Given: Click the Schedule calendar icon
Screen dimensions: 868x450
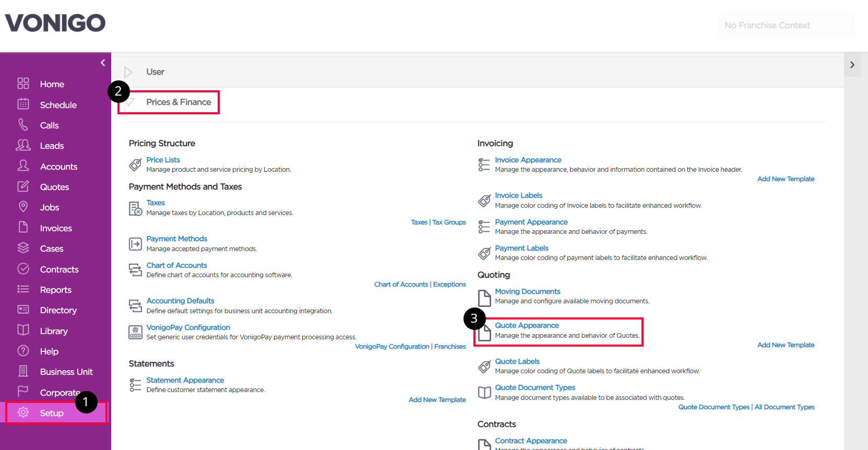Looking at the screenshot, I should click(x=23, y=104).
